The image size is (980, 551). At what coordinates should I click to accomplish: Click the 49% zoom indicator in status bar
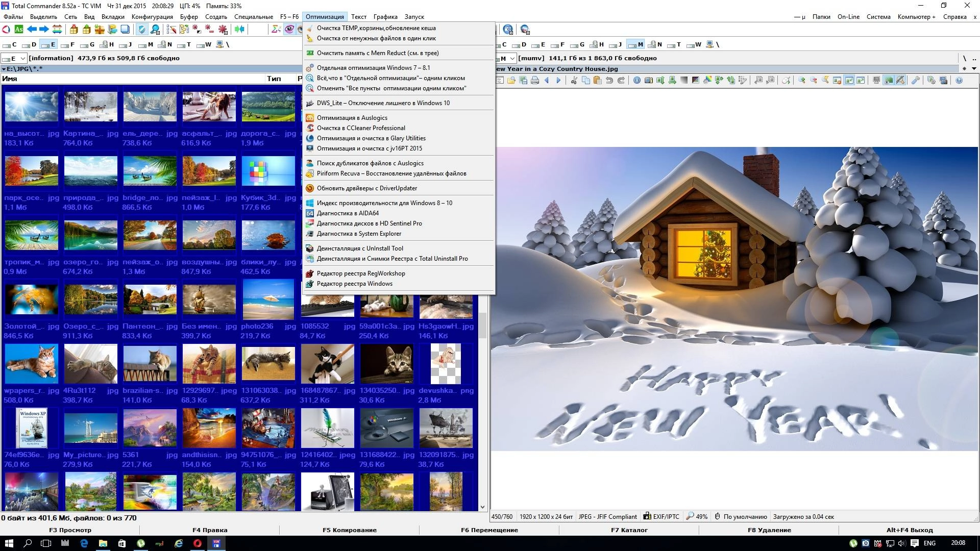697,517
